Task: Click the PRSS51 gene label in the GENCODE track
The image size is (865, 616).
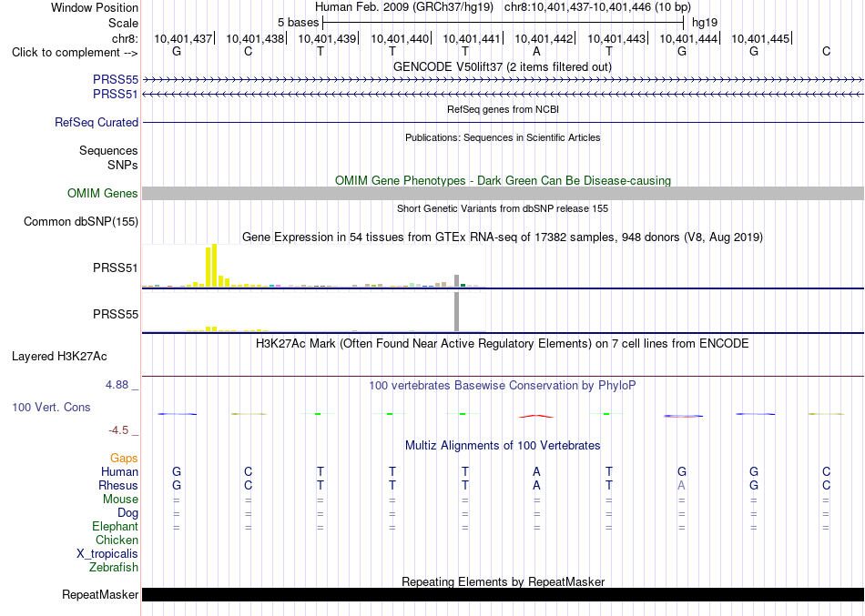Action: coord(116,95)
